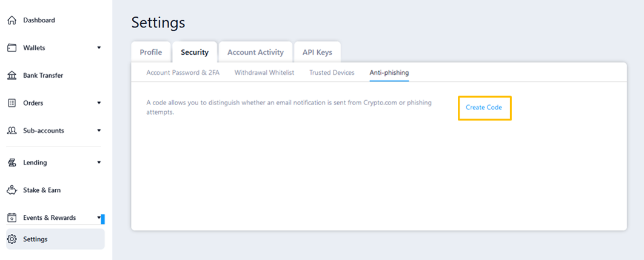Click the Settings gear icon
The height and width of the screenshot is (260, 644).
pyautogui.click(x=12, y=239)
